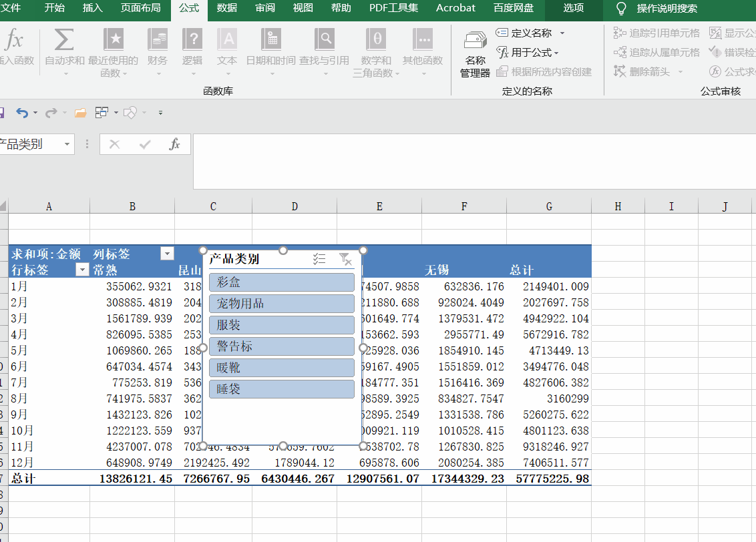
Task: Open the 列标签 filter dropdown
Action: click(167, 254)
